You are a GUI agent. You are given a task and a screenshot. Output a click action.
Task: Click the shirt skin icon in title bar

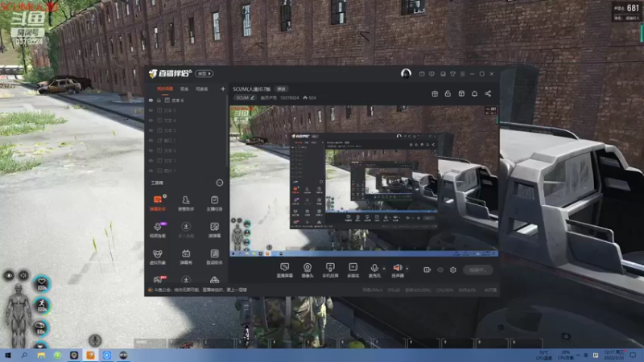[x=452, y=74]
